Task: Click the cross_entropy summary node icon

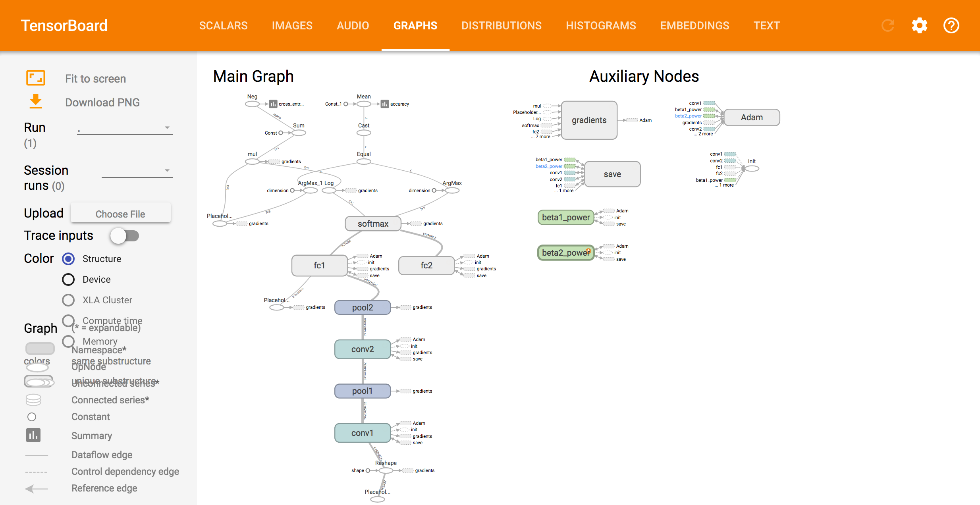Action: (273, 104)
